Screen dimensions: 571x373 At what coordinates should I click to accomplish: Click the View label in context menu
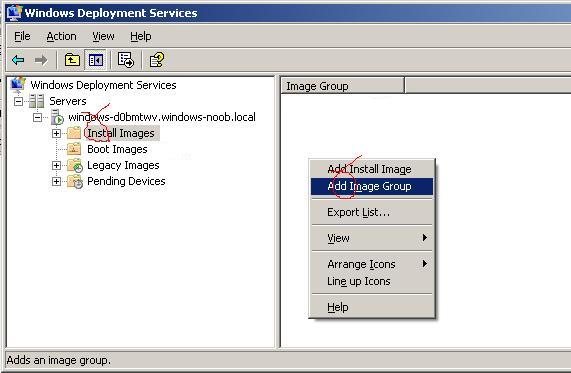point(338,238)
